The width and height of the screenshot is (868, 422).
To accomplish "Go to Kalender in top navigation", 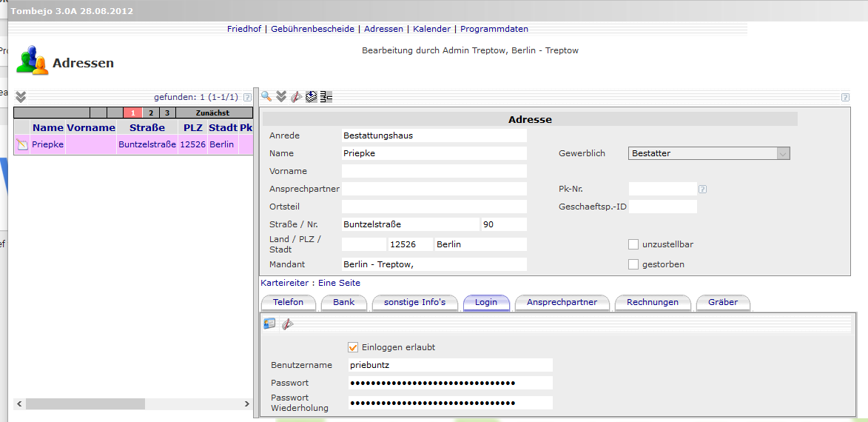I will 431,29.
